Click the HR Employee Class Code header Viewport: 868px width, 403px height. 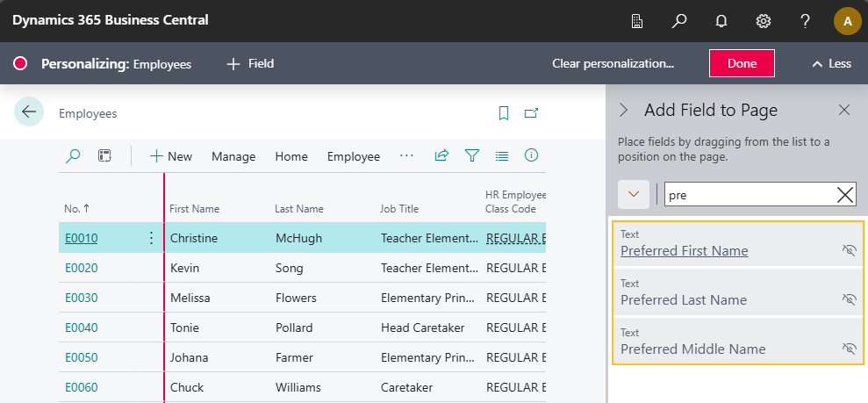(x=515, y=202)
